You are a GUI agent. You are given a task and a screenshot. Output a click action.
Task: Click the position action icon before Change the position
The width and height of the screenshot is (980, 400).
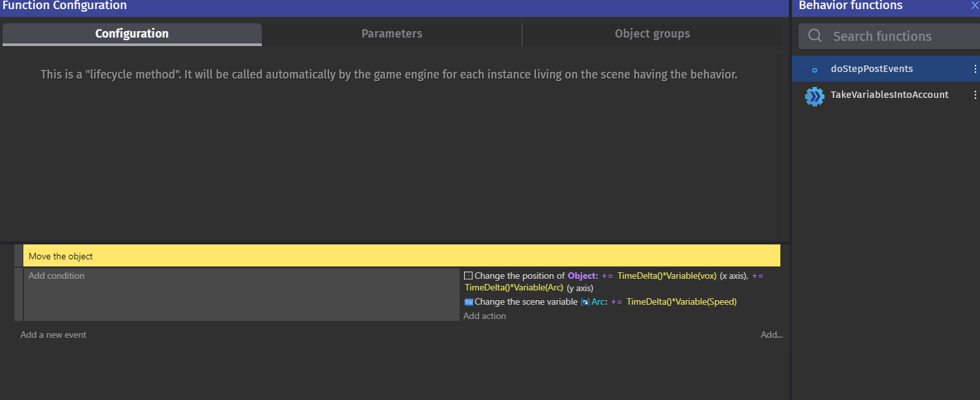click(468, 275)
